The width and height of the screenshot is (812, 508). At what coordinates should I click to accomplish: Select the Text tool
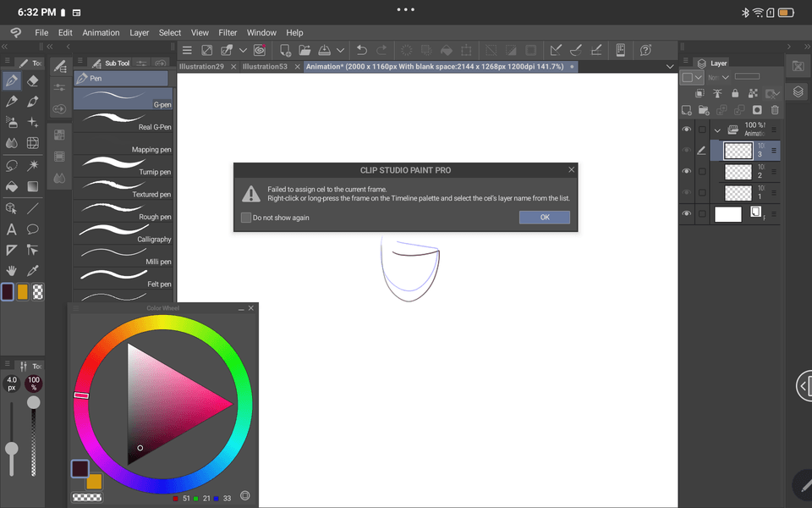11,229
